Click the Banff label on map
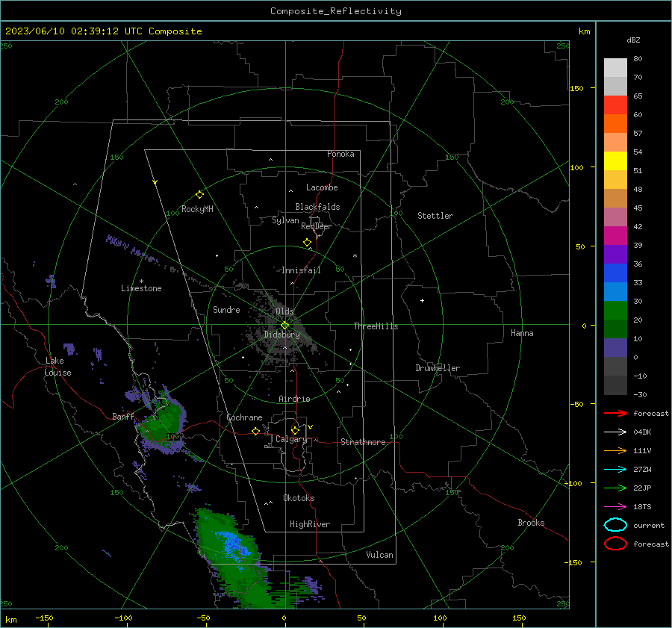Image resolution: width=672 pixels, height=628 pixels. (123, 416)
